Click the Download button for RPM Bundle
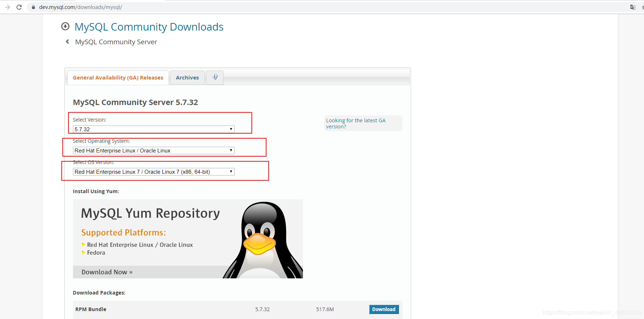The height and width of the screenshot is (319, 644). tap(384, 309)
